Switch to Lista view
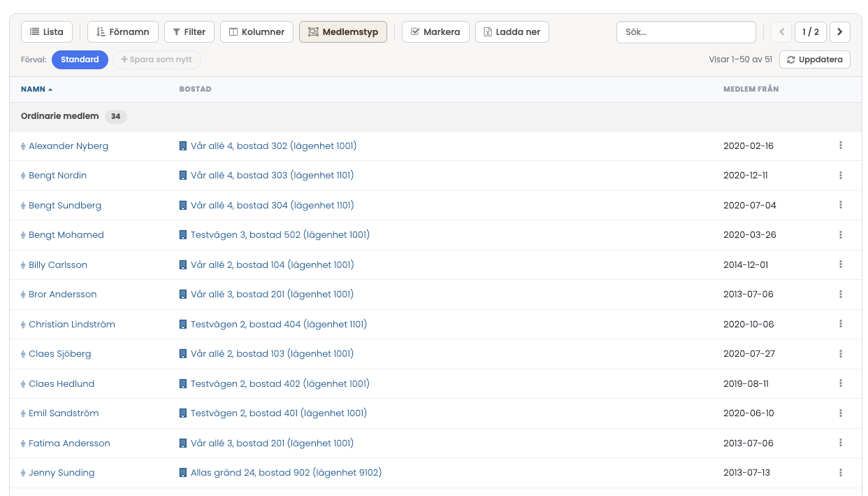 [47, 32]
